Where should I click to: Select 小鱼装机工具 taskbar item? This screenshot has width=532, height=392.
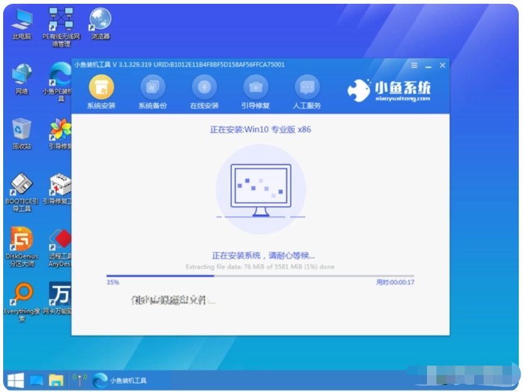(x=119, y=379)
